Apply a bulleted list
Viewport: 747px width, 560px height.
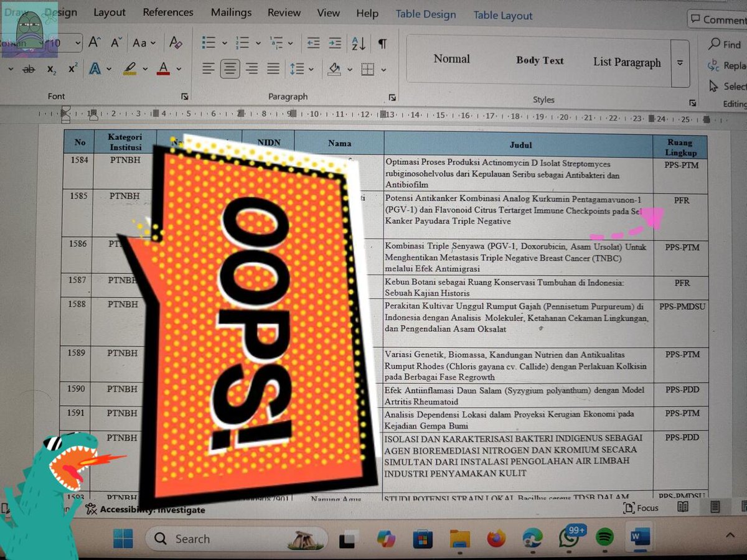click(209, 42)
